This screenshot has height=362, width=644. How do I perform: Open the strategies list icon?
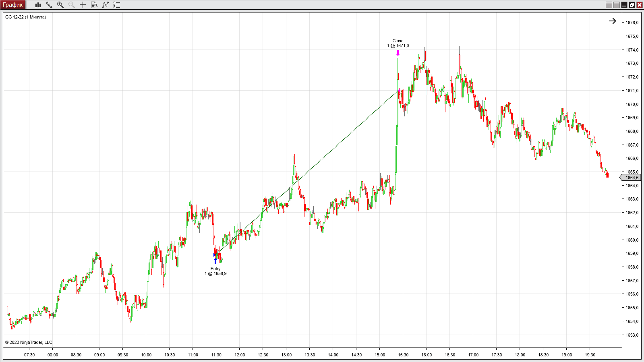click(117, 5)
